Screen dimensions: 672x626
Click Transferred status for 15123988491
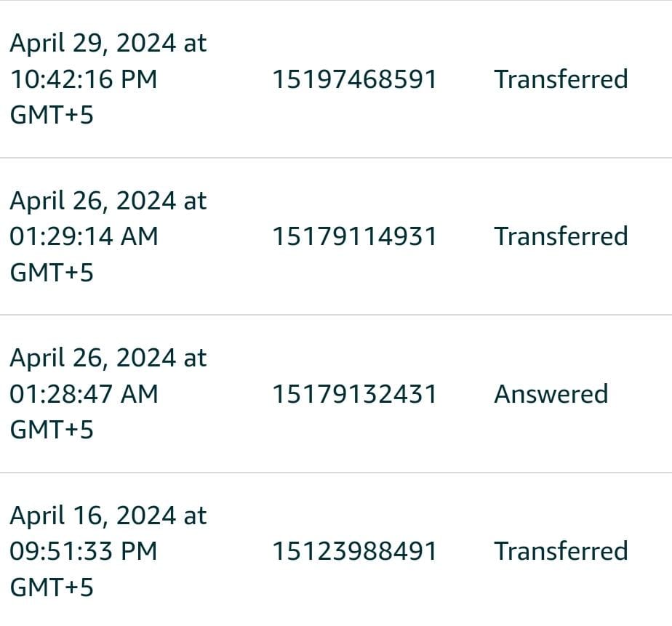[x=561, y=551]
